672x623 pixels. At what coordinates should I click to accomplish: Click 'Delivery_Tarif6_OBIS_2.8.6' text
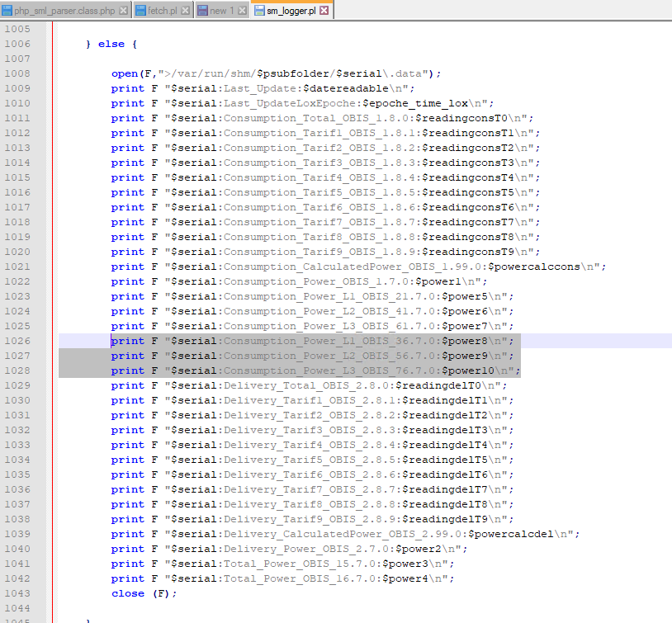[x=310, y=474]
